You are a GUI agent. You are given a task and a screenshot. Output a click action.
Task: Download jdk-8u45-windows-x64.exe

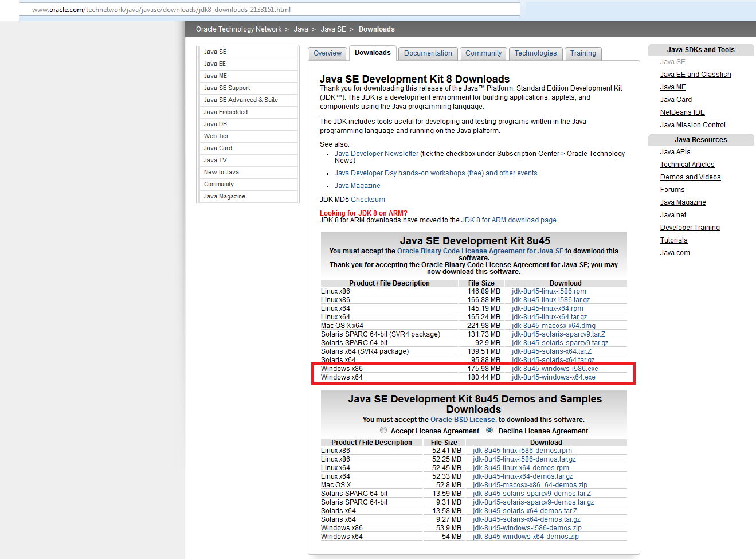coord(554,377)
